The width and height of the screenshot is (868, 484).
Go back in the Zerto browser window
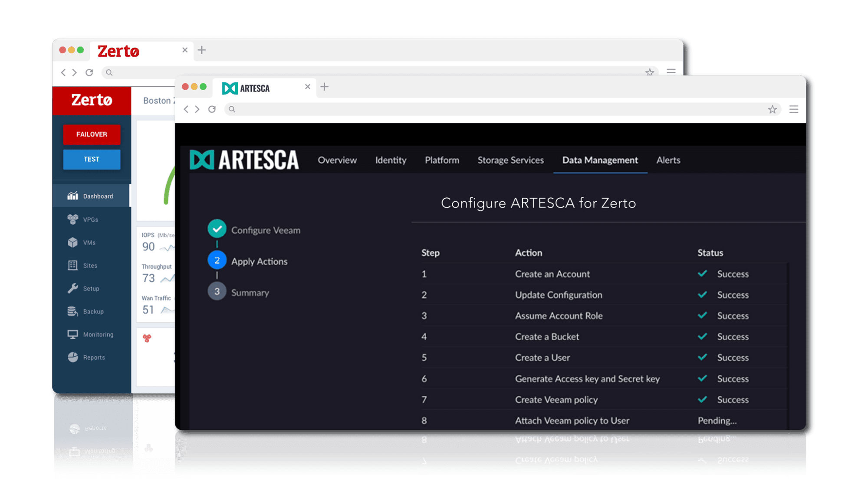pyautogui.click(x=63, y=72)
